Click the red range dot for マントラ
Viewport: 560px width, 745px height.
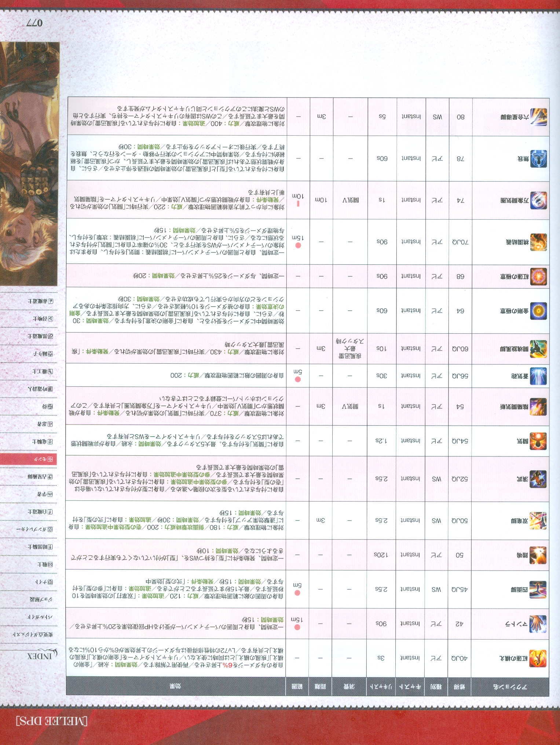[x=297, y=627]
